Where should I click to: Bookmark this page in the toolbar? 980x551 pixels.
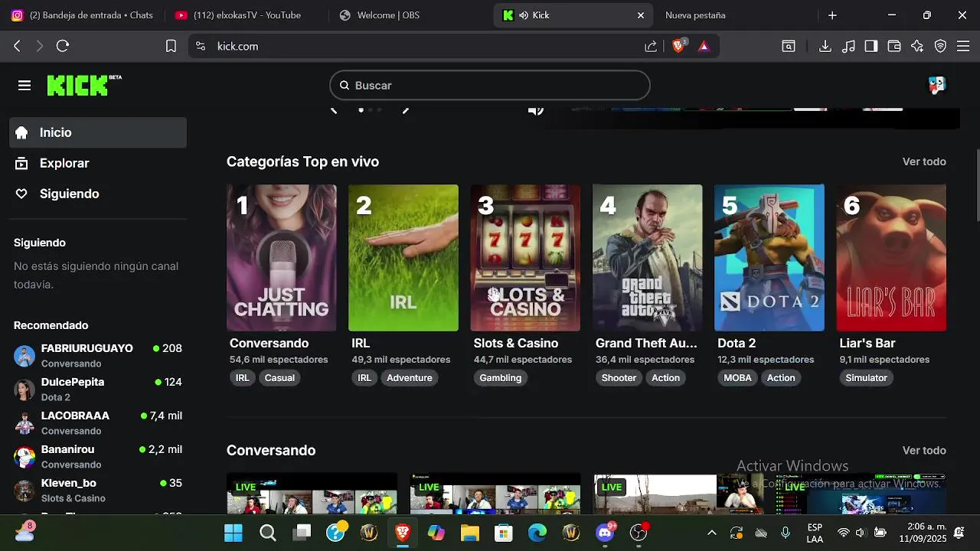click(x=171, y=46)
